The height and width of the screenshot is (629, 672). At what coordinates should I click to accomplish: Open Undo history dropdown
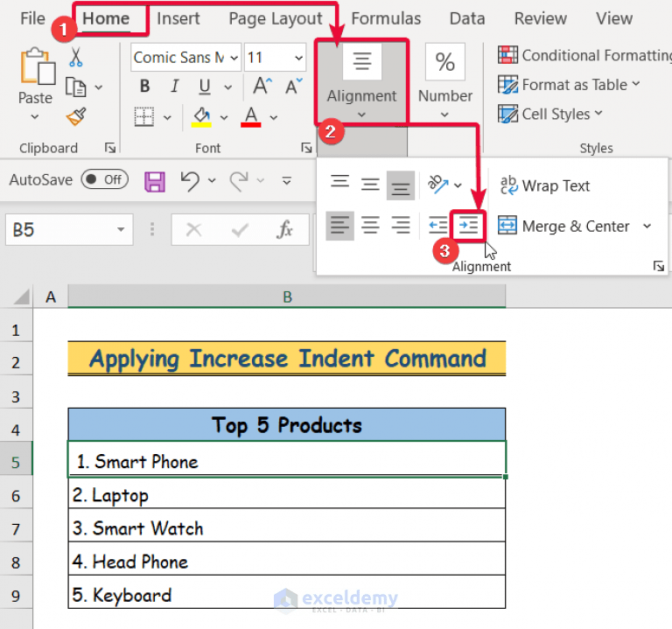tap(212, 180)
